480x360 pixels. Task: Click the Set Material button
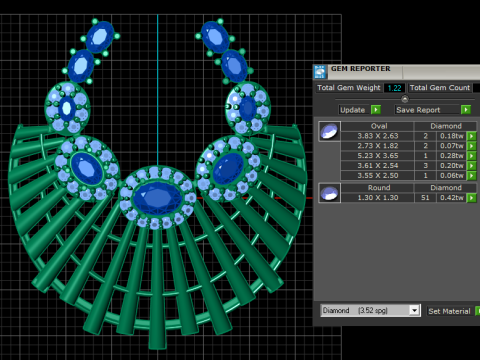click(449, 311)
